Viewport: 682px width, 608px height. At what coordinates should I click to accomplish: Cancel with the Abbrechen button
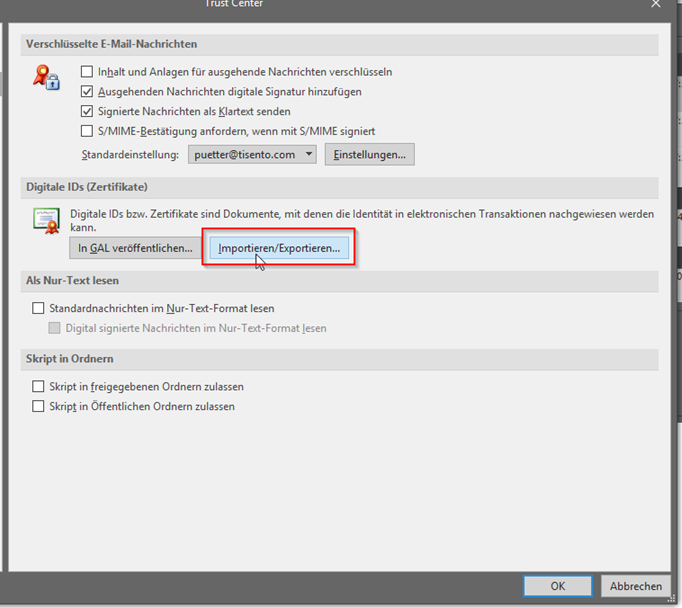tap(635, 586)
